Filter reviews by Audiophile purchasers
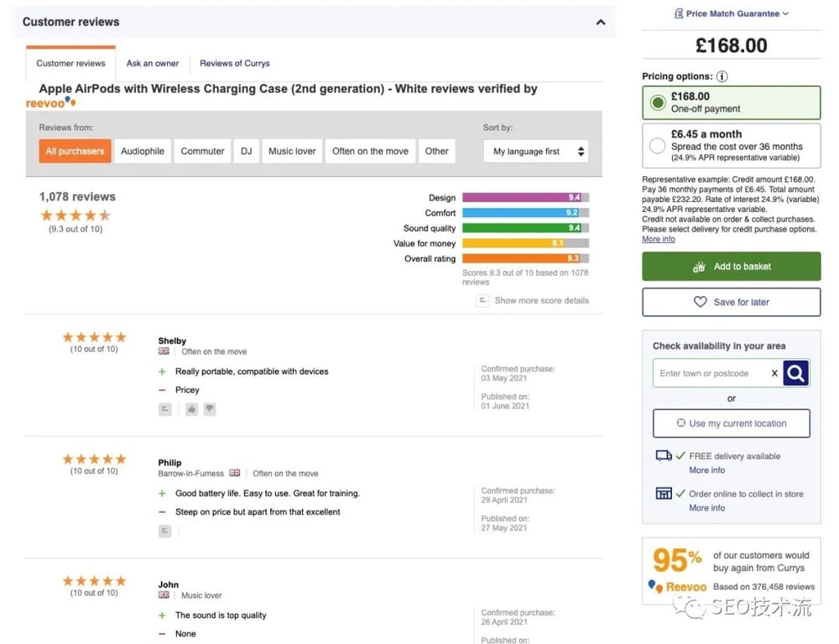The image size is (839, 644). click(x=143, y=152)
